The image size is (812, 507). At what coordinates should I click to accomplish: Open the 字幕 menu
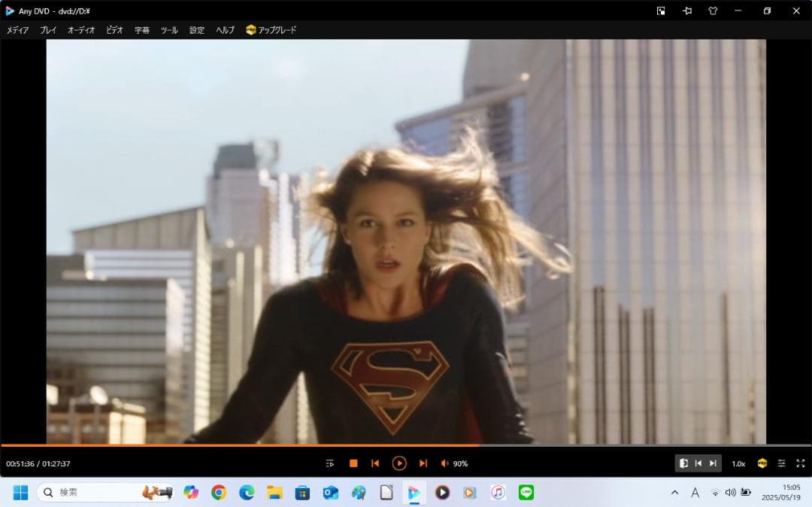pos(142,30)
